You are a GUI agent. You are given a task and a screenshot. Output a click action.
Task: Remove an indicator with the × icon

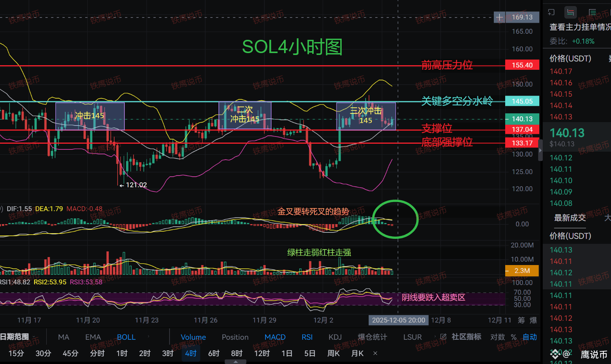click(375, 353)
